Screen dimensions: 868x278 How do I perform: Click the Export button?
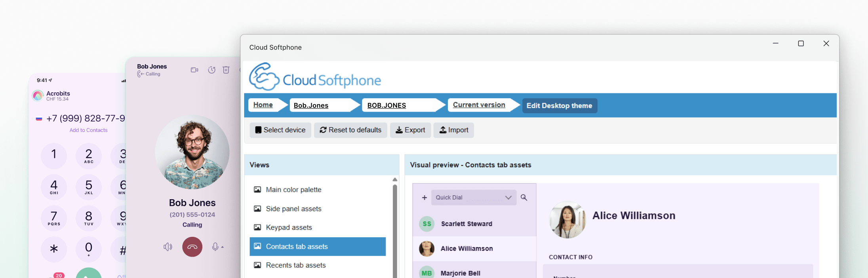pos(410,130)
